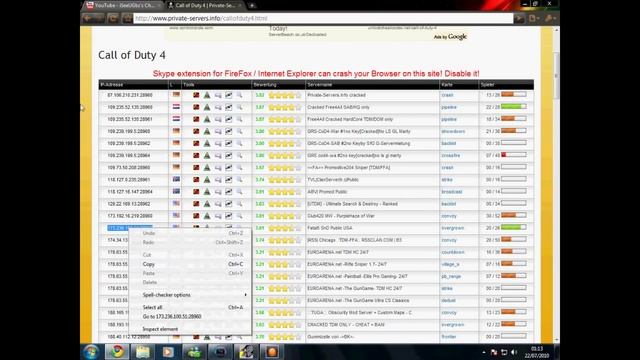Open graph icon in GRS cod4-sea row

click(229, 156)
